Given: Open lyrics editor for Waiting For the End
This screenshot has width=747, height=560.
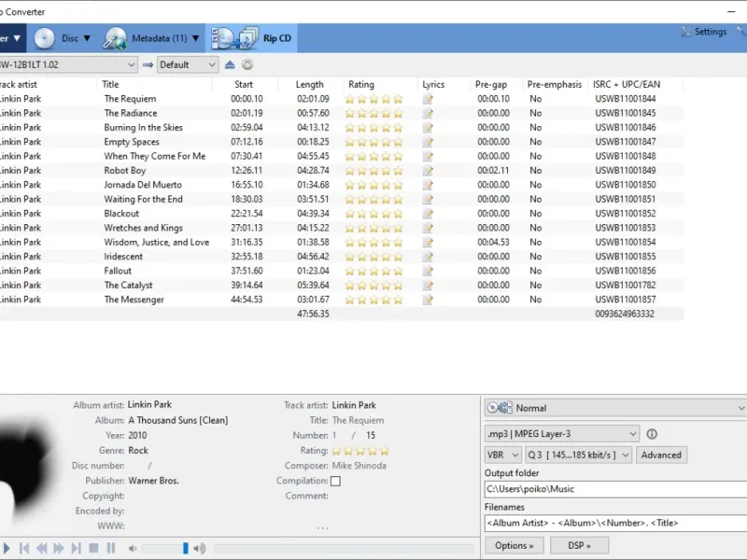Looking at the screenshot, I should point(428,199).
